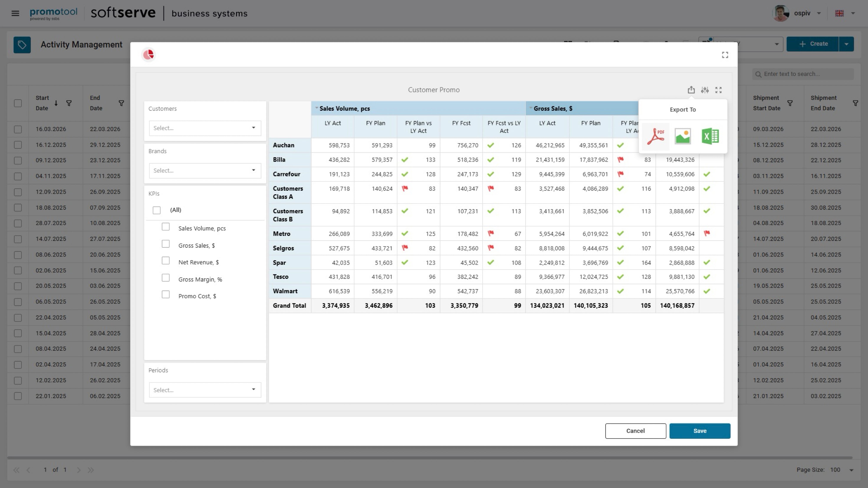
Task: Maximize the Customer Promo widget
Action: (x=718, y=90)
